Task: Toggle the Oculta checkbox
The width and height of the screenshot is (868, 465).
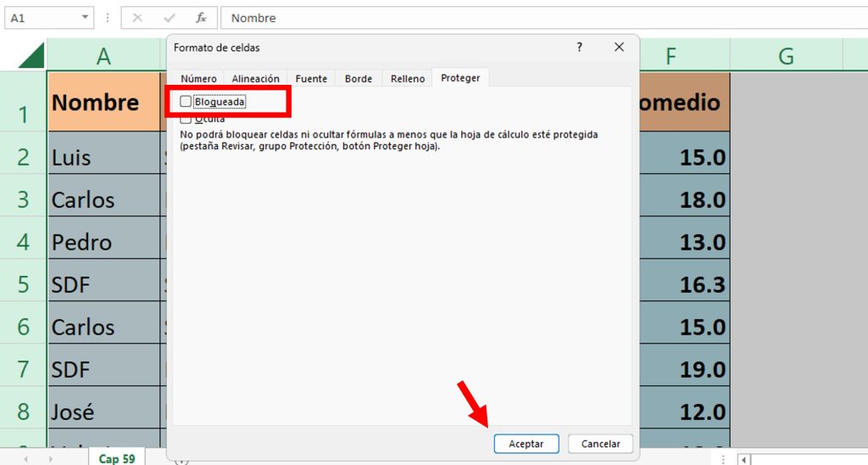Action: (x=186, y=120)
